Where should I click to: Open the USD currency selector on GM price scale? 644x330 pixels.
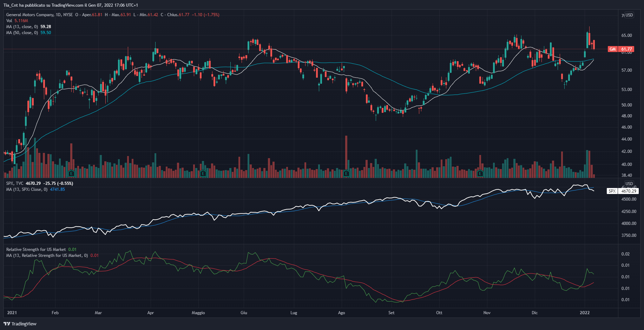[629, 15]
